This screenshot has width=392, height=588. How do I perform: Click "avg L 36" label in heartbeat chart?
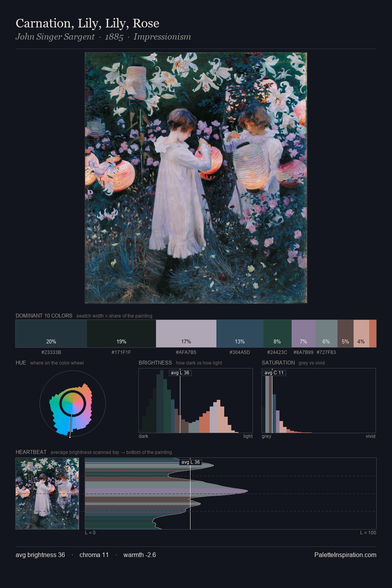[x=191, y=462]
